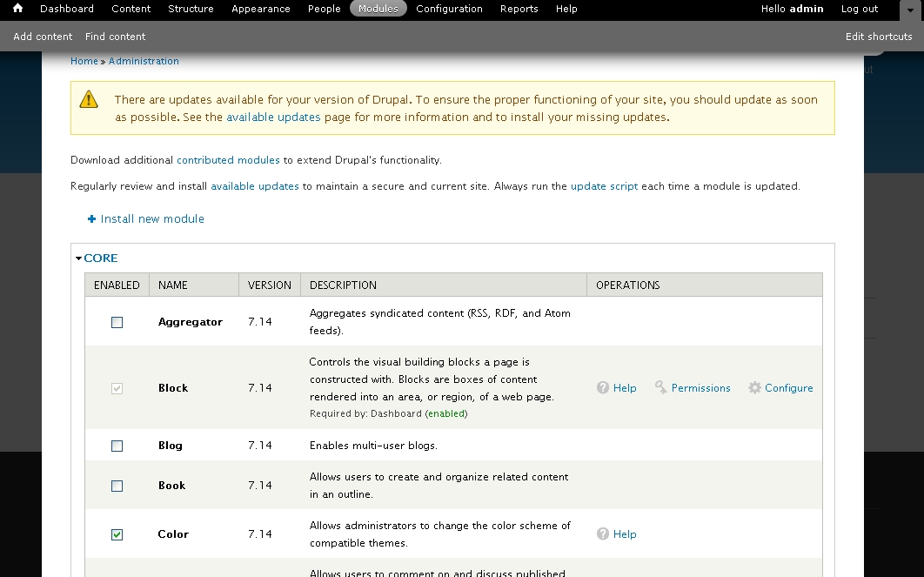Image resolution: width=924 pixels, height=577 pixels.
Task: Open the Structure menu
Action: pos(191,9)
